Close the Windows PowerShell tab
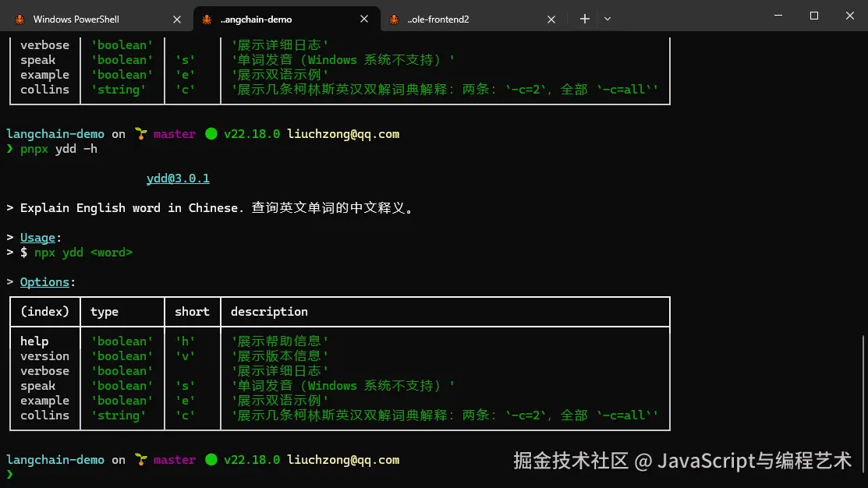The height and width of the screenshot is (488, 868). point(176,19)
